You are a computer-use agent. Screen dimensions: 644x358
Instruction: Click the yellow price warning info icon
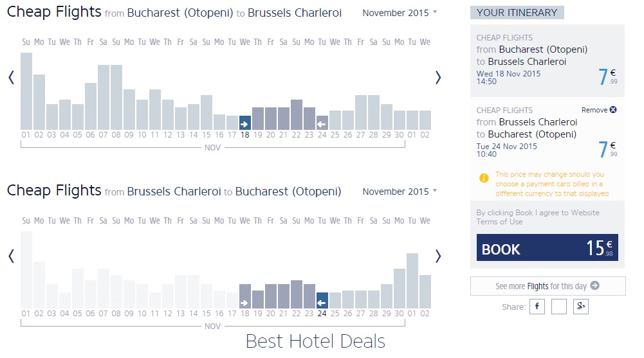pyautogui.click(x=484, y=178)
